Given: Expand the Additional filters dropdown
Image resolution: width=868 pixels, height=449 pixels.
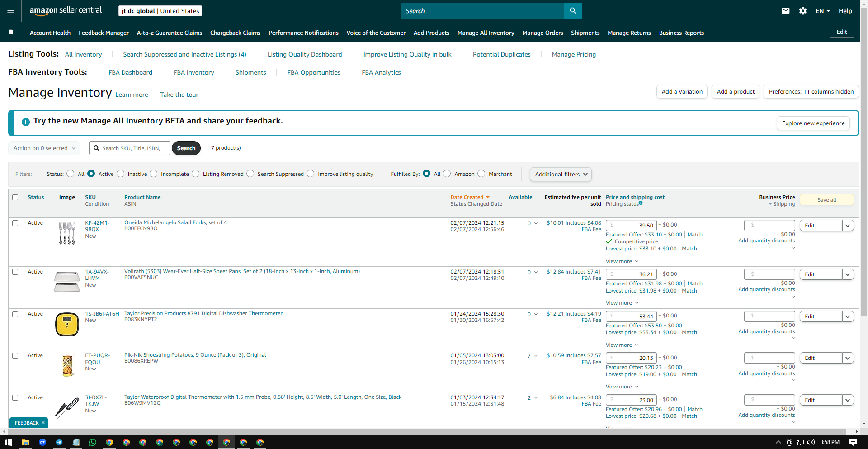Looking at the screenshot, I should 561,175.
